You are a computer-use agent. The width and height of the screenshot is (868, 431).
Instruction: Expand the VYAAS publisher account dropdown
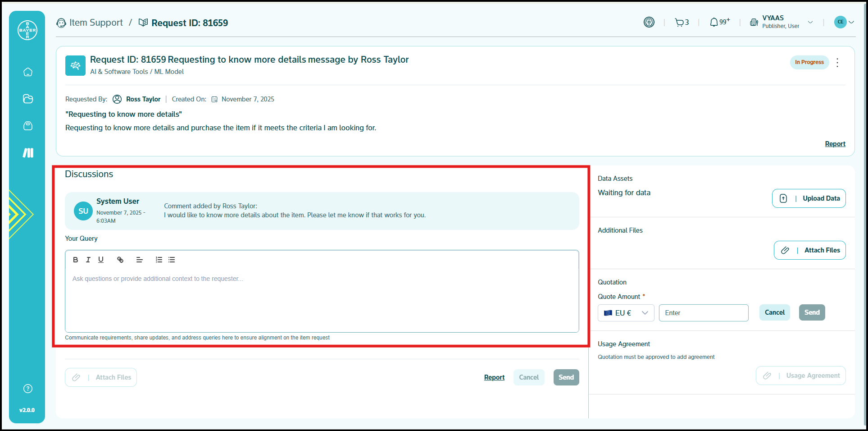point(810,23)
